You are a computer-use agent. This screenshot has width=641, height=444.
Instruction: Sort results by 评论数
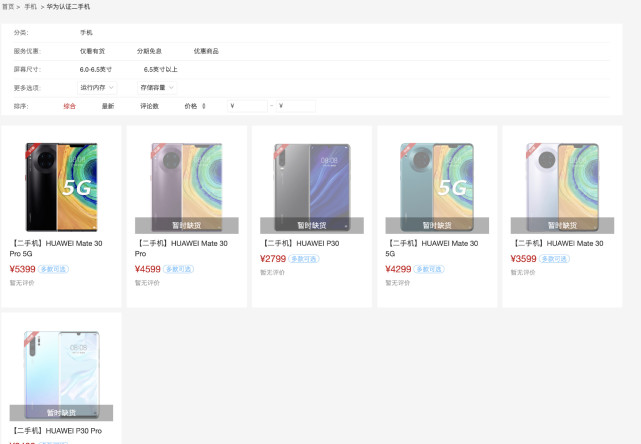pos(150,106)
